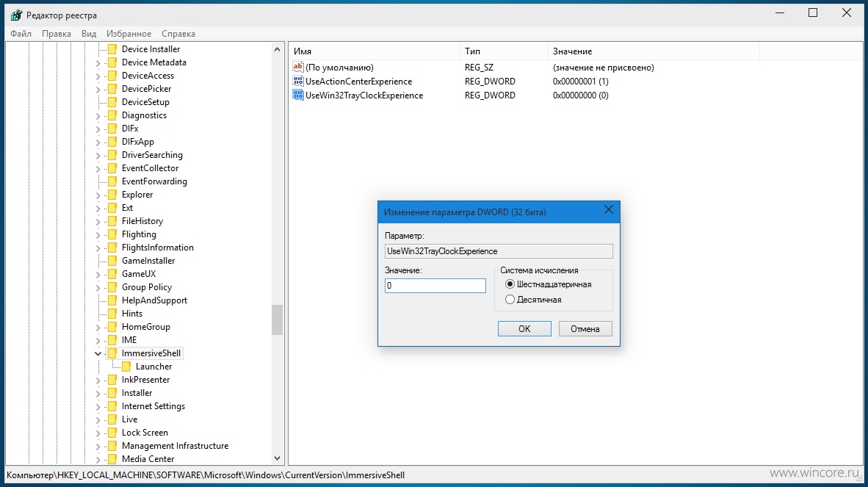Expand the GameUX tree node
The image size is (868, 487).
pos(98,274)
